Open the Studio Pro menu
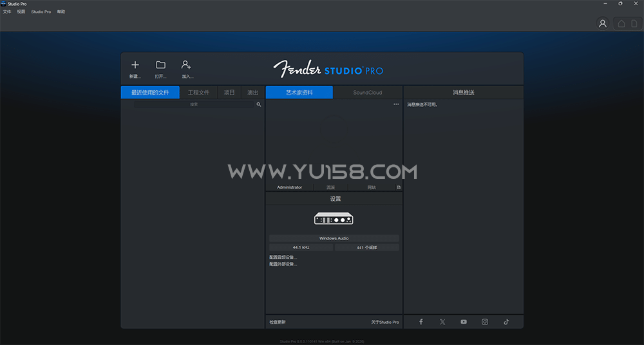644x345 pixels. (x=41, y=12)
